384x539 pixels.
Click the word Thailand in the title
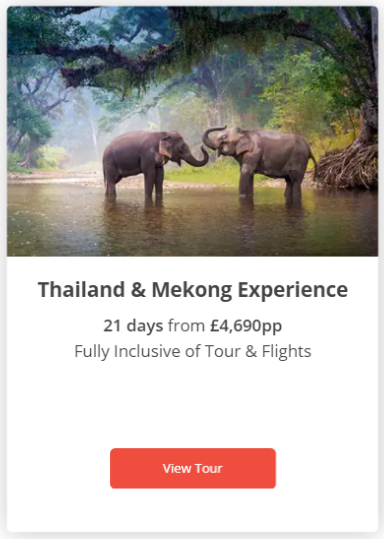click(x=81, y=289)
